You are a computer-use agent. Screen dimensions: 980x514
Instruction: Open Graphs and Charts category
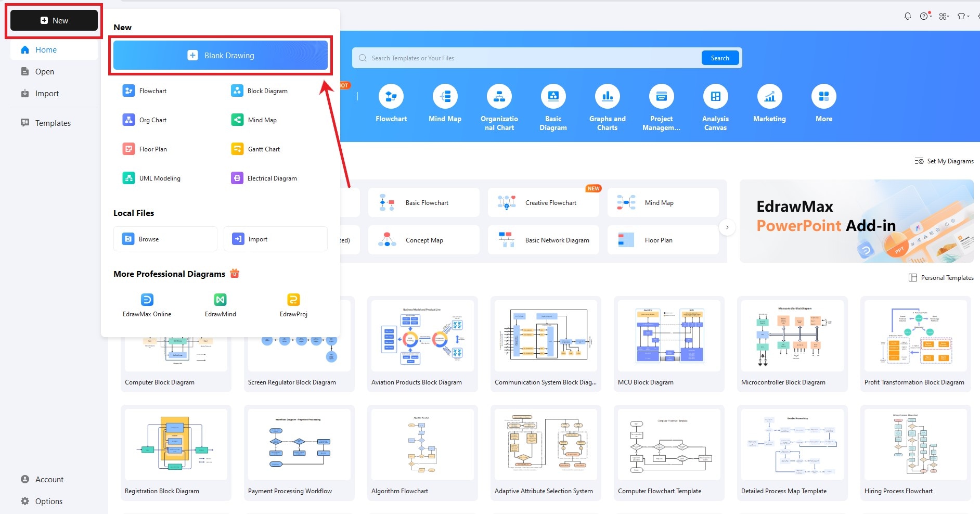pyautogui.click(x=608, y=108)
